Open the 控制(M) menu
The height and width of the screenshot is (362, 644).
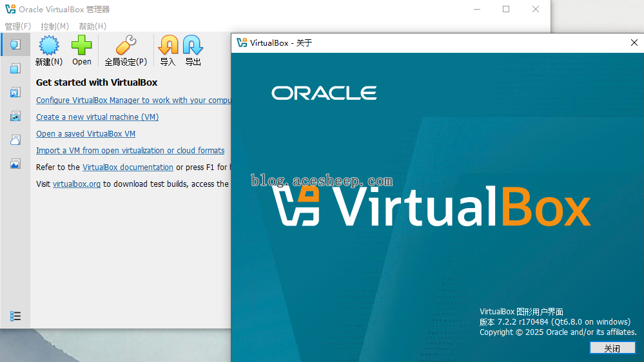pyautogui.click(x=55, y=26)
